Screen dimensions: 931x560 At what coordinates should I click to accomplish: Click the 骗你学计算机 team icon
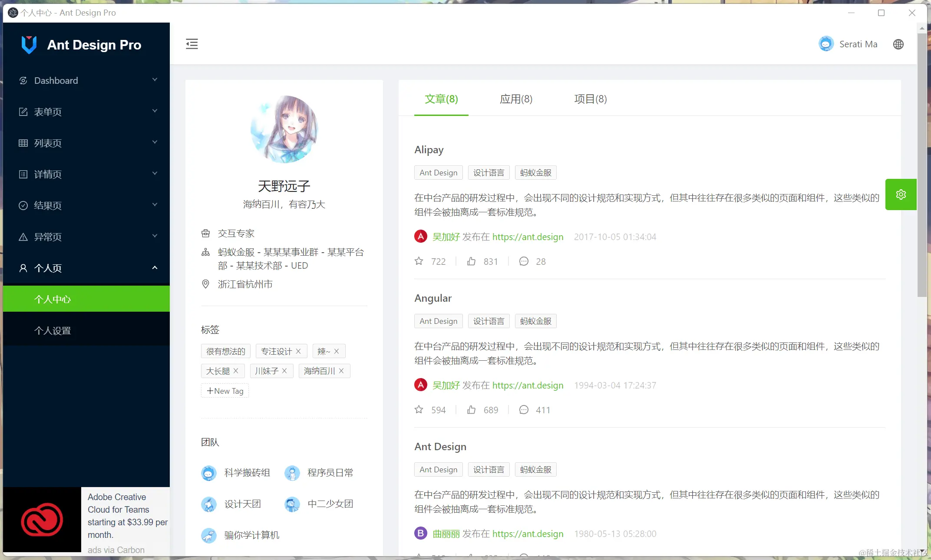point(209,535)
